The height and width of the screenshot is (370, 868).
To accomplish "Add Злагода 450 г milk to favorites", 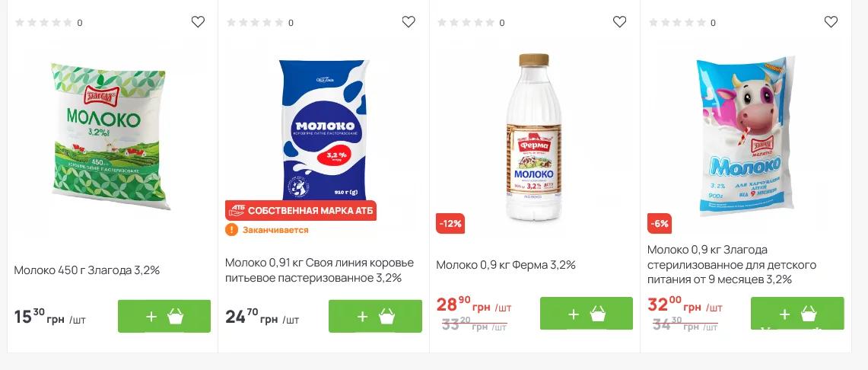I will click(198, 22).
